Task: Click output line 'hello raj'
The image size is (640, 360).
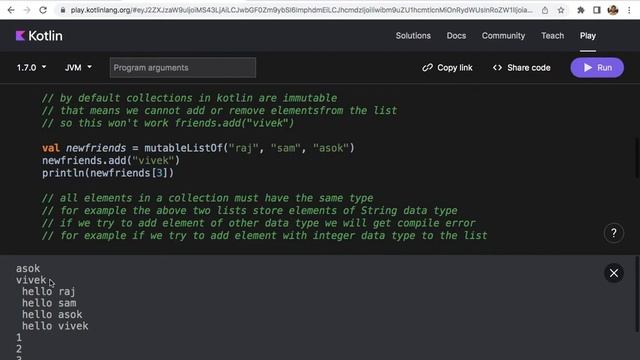Action: coord(49,291)
